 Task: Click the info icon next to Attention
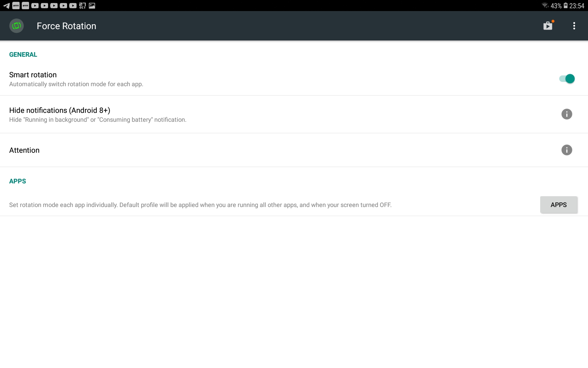[567, 150]
